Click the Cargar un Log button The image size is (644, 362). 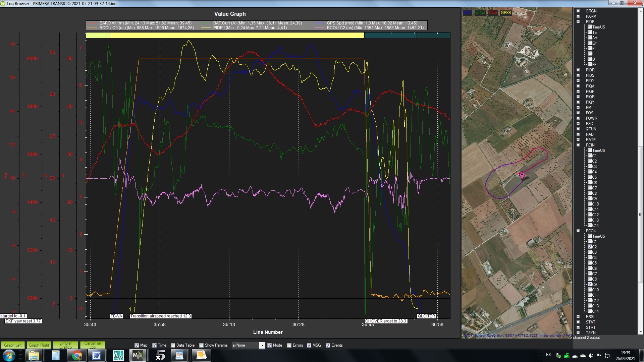click(92, 345)
